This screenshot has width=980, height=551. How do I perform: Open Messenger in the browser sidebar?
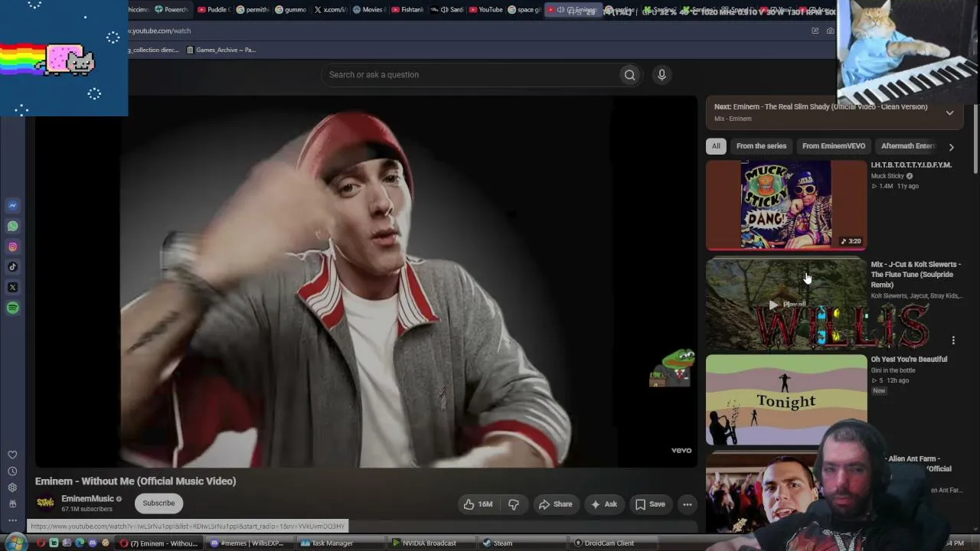click(12, 205)
